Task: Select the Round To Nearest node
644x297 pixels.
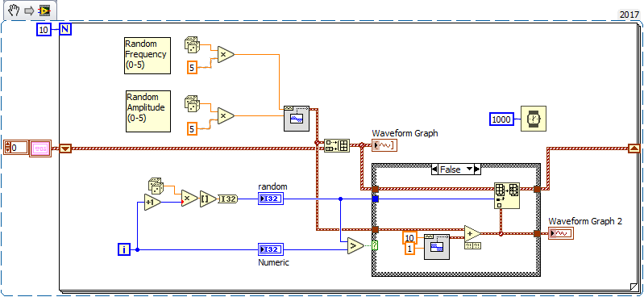Action: [x=208, y=199]
